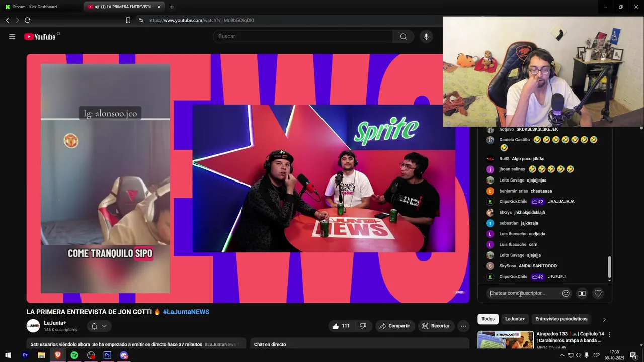Click the live chat scrollbar thumb
The width and height of the screenshot is (644, 362).
(609, 266)
